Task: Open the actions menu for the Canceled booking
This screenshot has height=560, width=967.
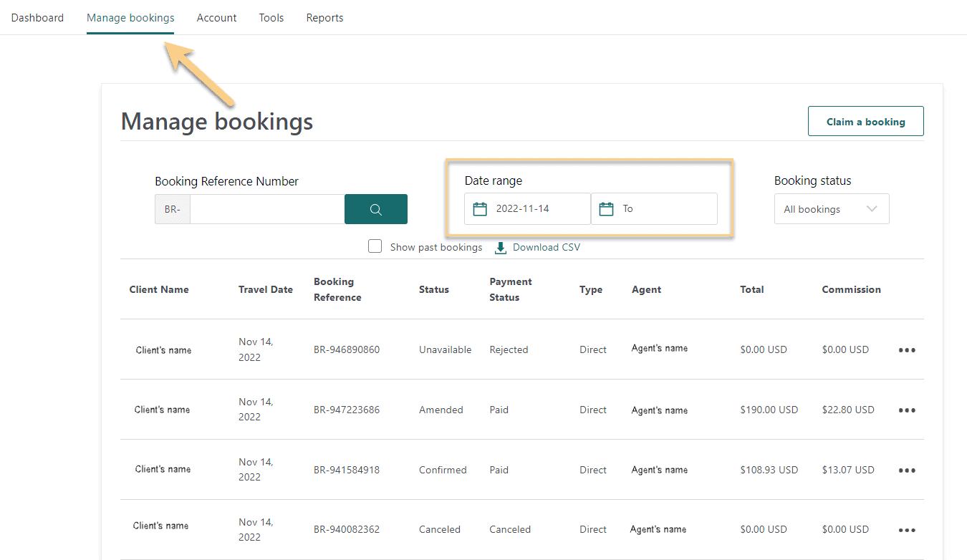Action: coord(907,529)
